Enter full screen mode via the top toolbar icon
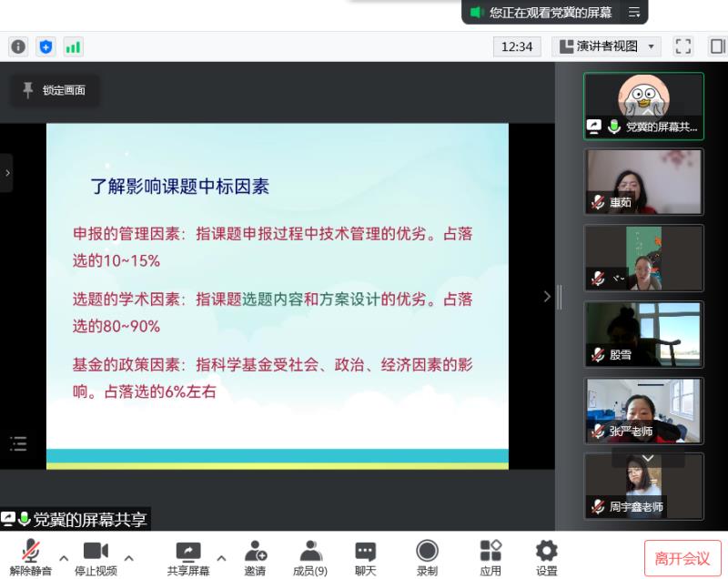The height and width of the screenshot is (579, 728). (x=682, y=46)
